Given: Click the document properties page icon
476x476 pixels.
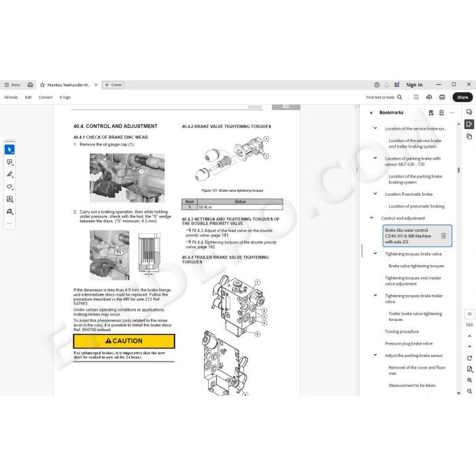Looking at the screenshot, I should [x=469, y=369].
